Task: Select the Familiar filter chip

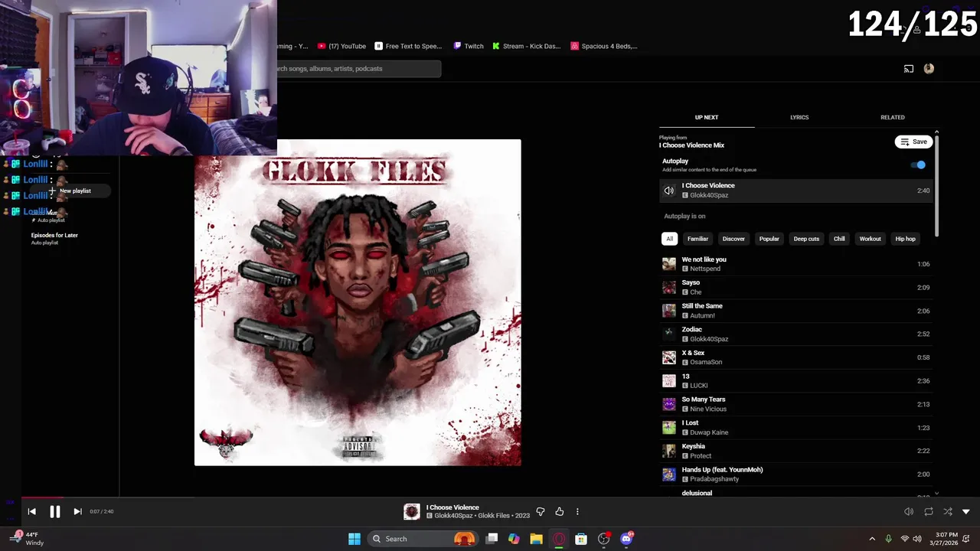Action: [x=697, y=239]
